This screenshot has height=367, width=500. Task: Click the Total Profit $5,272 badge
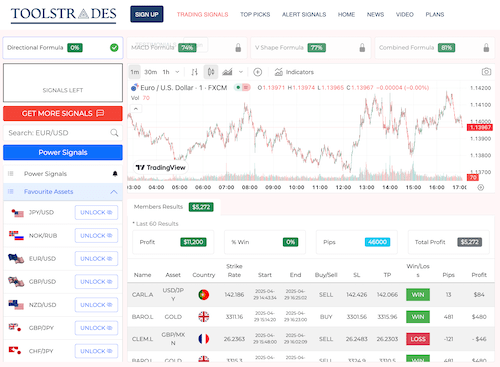[470, 242]
